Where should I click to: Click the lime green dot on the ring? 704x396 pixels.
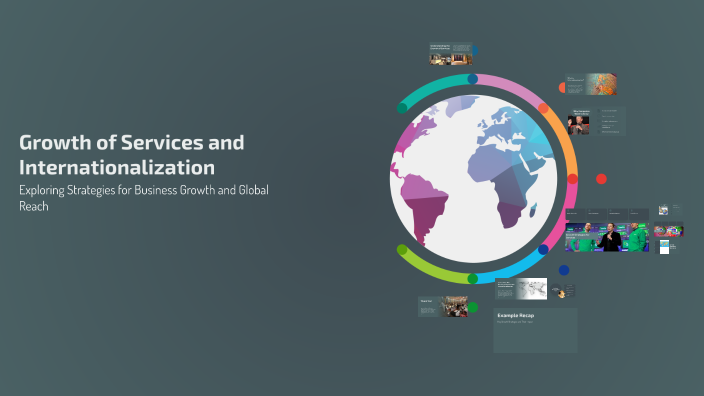point(402,250)
